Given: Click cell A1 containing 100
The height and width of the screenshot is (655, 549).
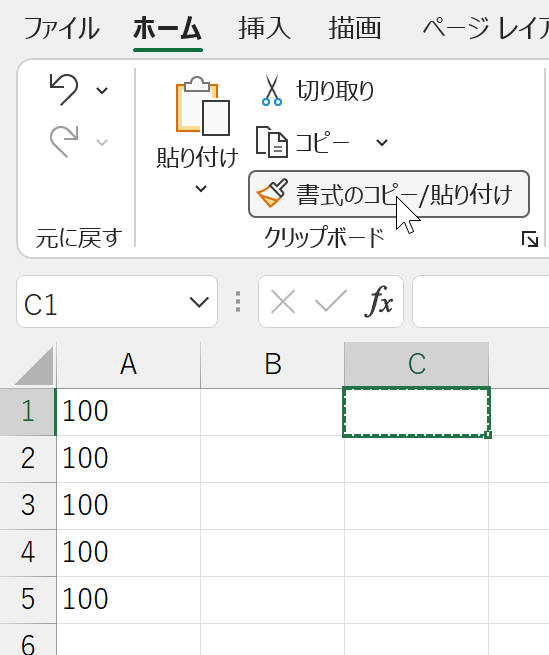Looking at the screenshot, I should pyautogui.click(x=128, y=412).
